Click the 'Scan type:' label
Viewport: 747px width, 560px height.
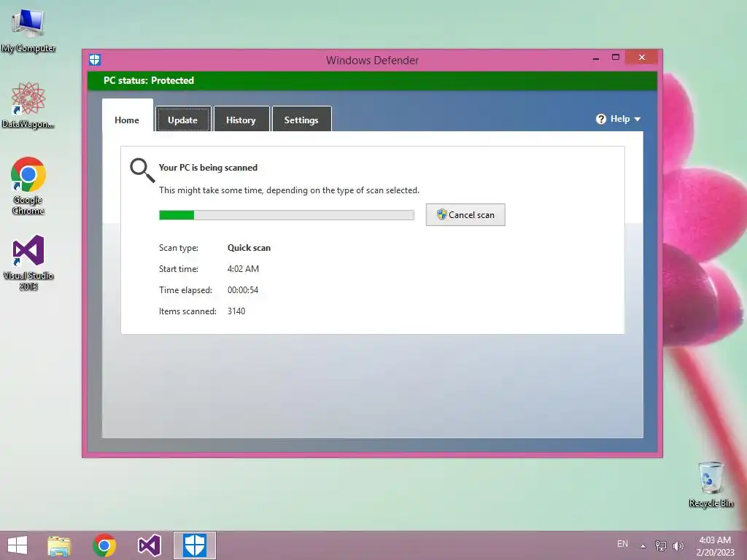click(x=179, y=248)
